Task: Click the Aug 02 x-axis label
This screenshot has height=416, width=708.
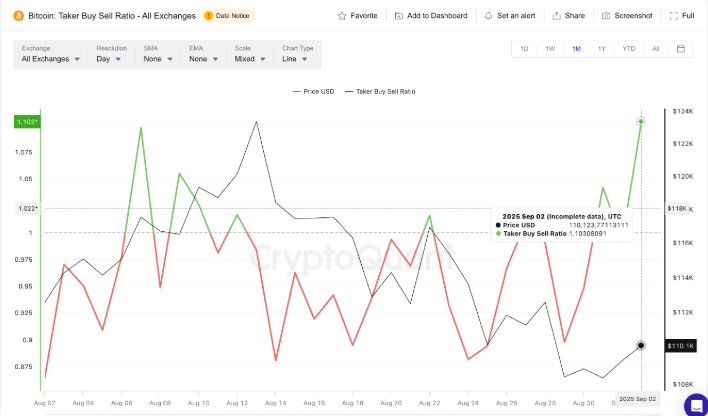Action: click(x=45, y=403)
